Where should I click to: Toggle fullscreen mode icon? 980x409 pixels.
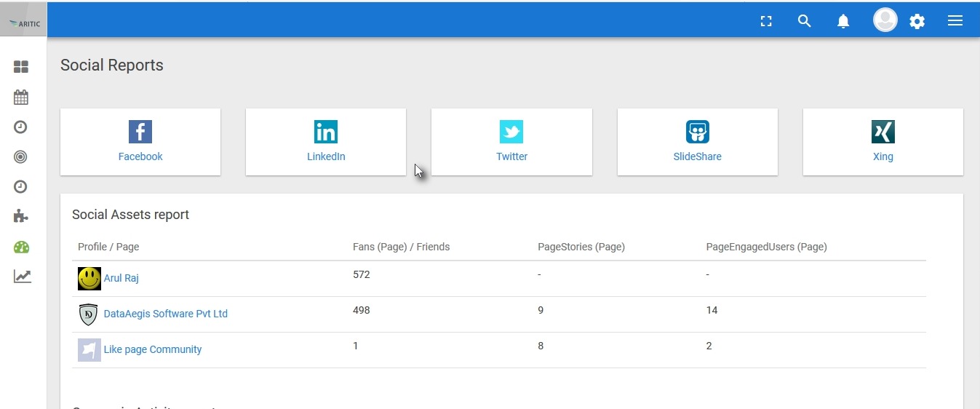tap(766, 21)
